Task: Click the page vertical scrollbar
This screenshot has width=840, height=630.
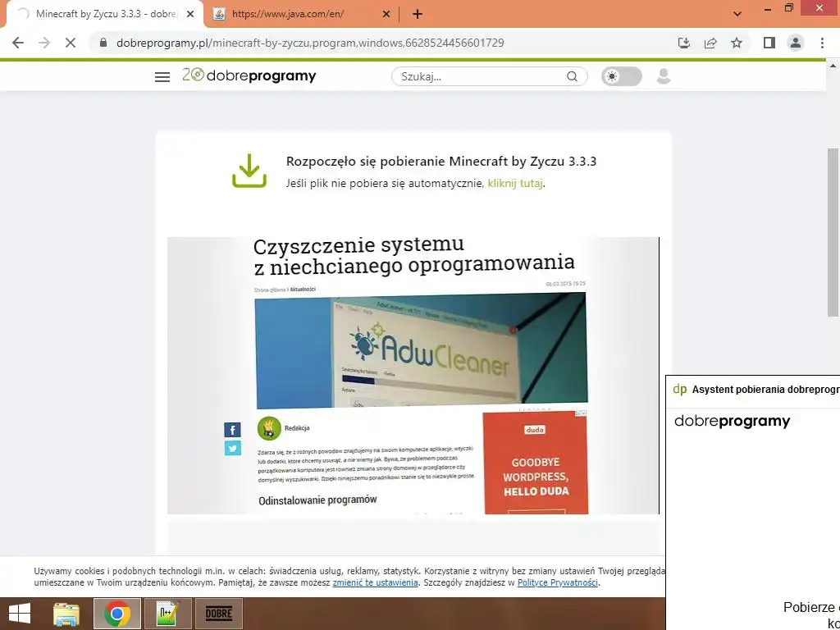Action: point(833,232)
